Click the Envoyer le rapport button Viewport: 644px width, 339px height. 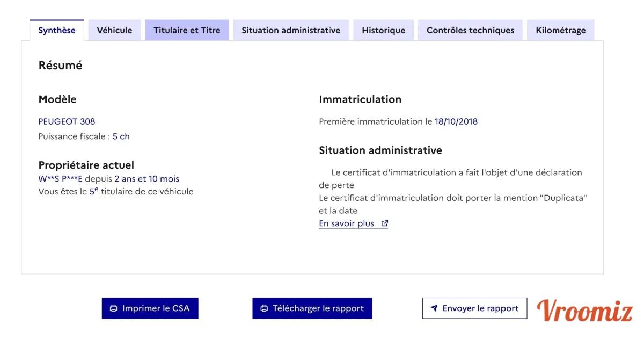tap(474, 308)
